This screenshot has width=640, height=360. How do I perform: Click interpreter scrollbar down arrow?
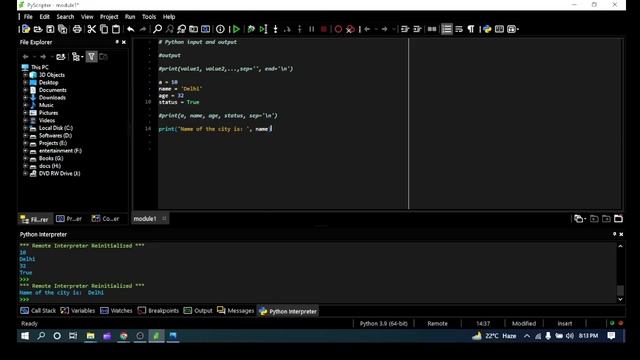tap(620, 299)
